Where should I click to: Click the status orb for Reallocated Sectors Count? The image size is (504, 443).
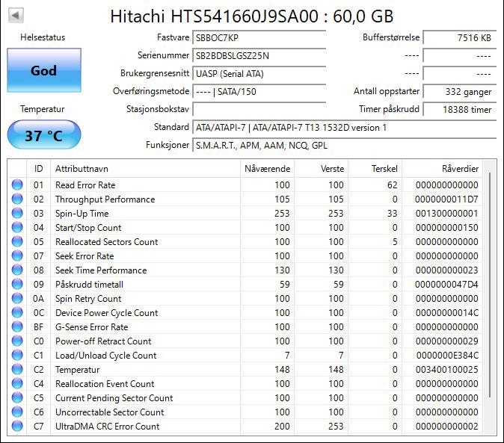pyautogui.click(x=17, y=242)
